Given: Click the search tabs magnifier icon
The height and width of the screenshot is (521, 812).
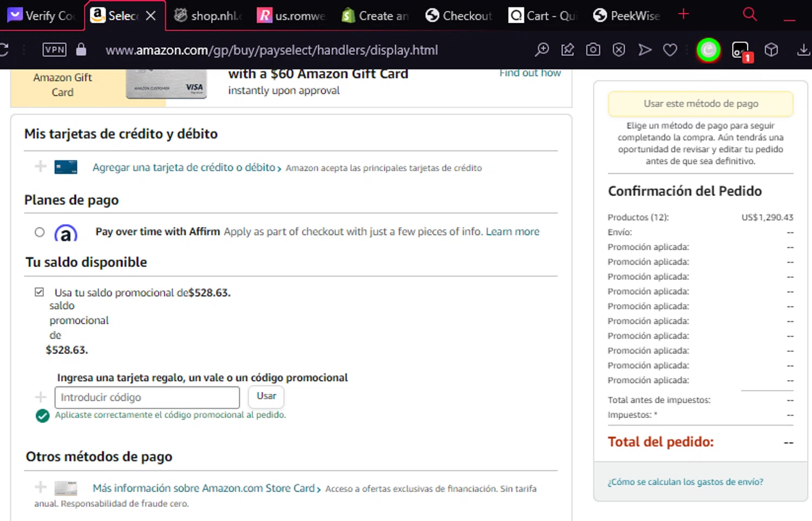Looking at the screenshot, I should tap(750, 14).
